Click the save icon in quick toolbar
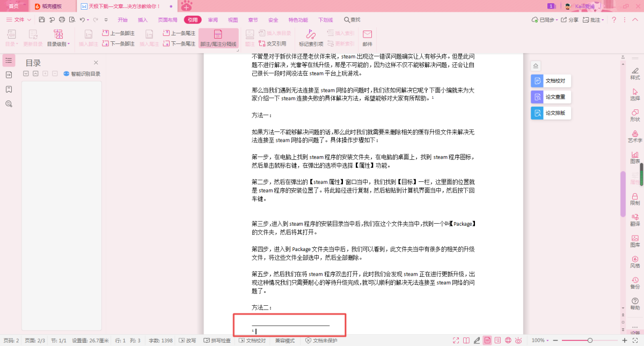 click(x=42, y=20)
